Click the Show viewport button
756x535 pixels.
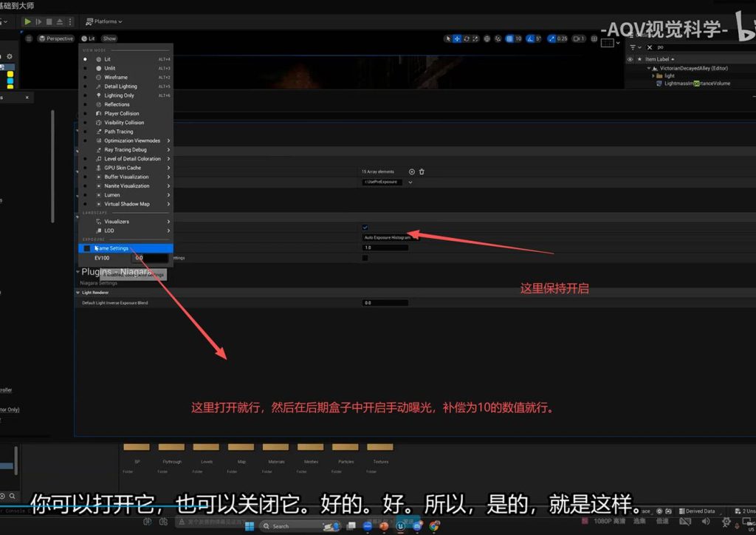(x=109, y=38)
